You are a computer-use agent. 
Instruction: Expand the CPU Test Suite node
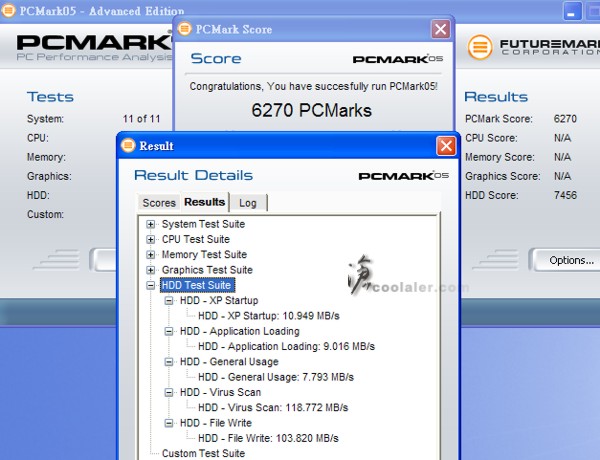point(150,240)
